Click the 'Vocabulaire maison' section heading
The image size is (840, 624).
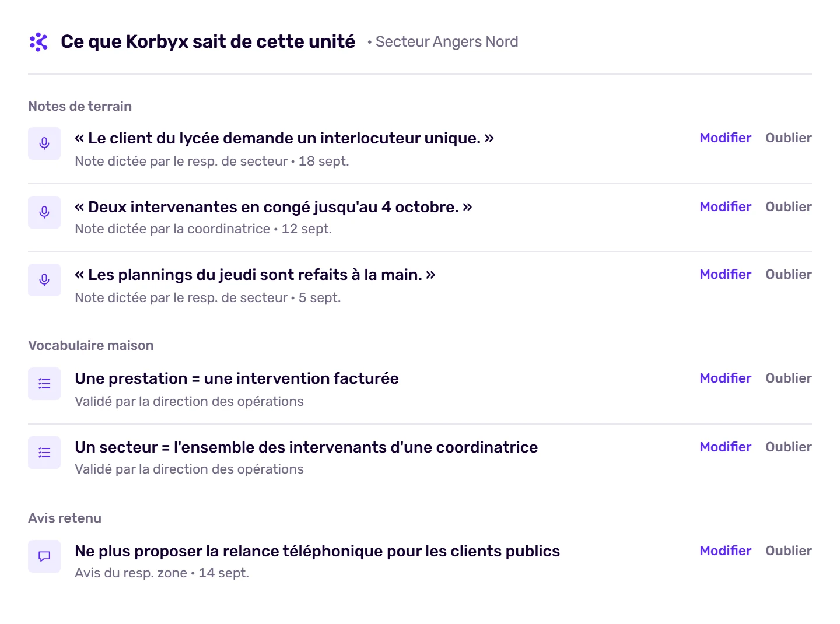point(91,346)
